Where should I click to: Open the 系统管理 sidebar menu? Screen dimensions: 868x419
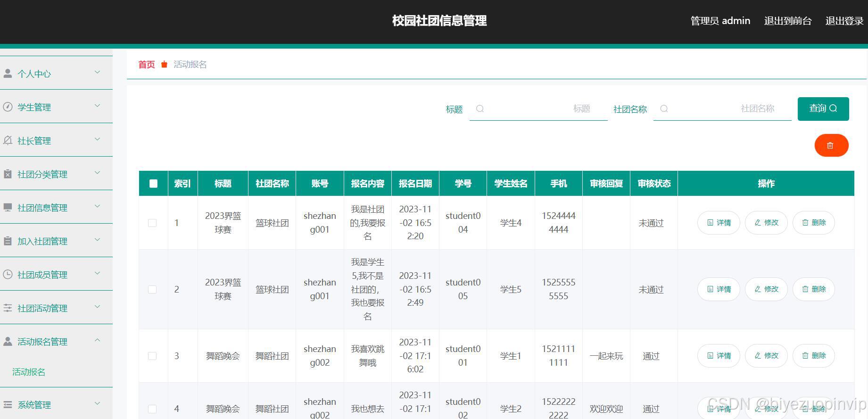[56, 404]
